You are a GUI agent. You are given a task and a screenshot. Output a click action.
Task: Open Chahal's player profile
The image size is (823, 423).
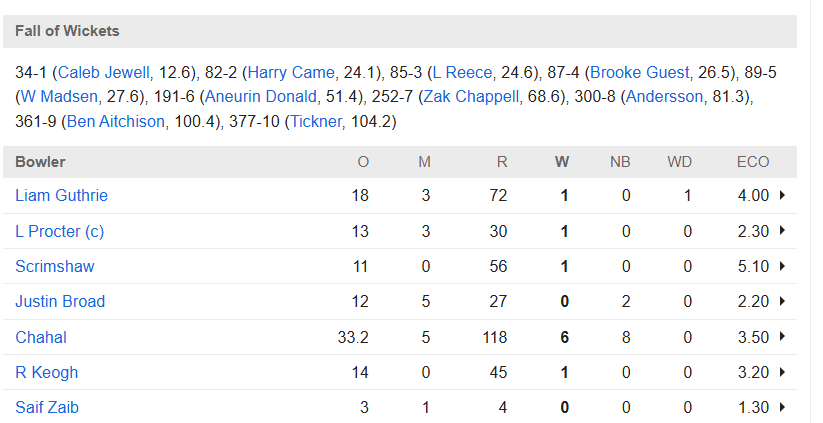(41, 337)
